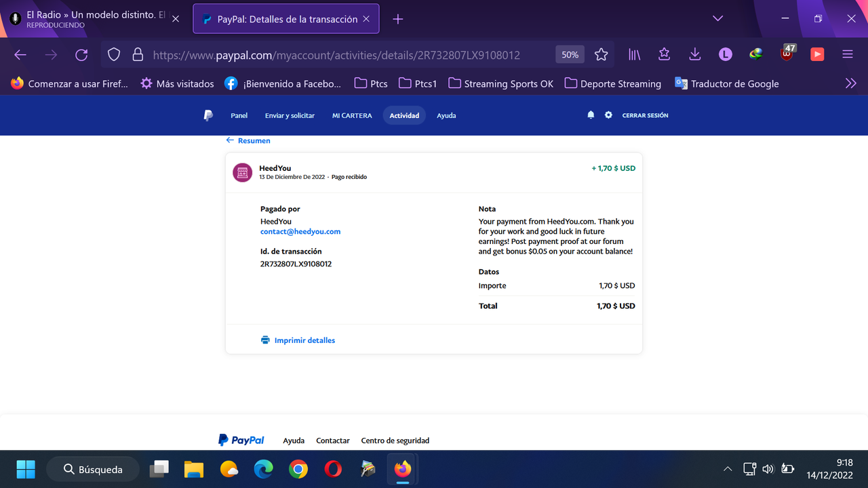Click the purple L account avatar icon
868x488 pixels.
pyautogui.click(x=726, y=55)
